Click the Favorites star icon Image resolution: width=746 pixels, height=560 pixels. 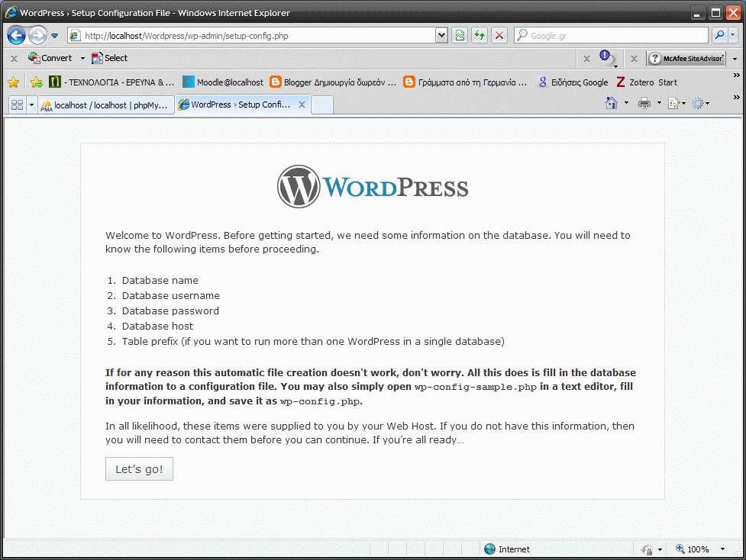(14, 82)
